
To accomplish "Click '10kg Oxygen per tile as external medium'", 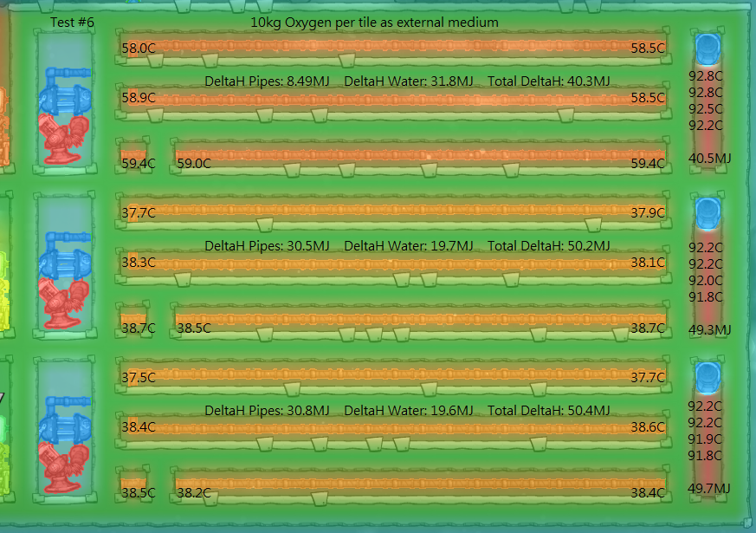I will coord(374,23).
